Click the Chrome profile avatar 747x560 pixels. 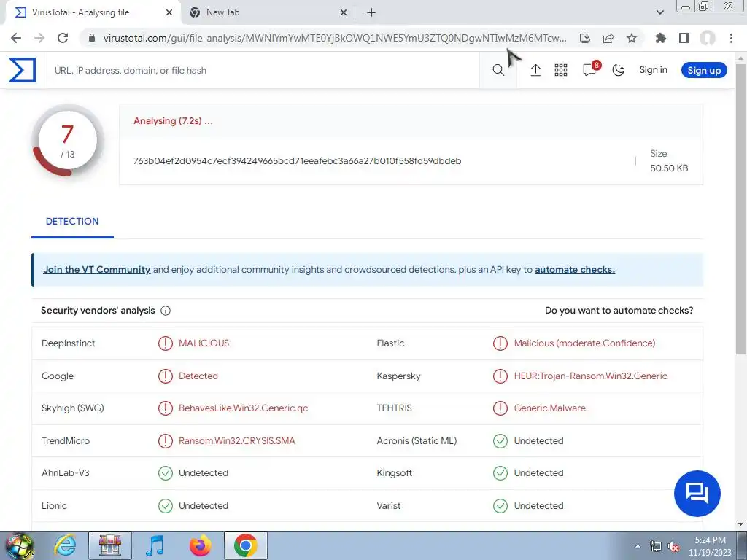tap(708, 38)
